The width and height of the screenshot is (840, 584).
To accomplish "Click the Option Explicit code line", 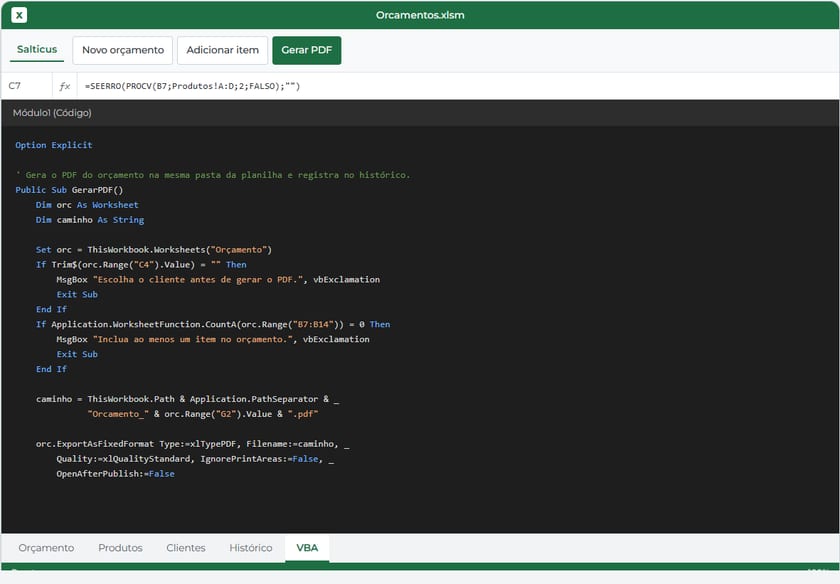I will point(54,145).
